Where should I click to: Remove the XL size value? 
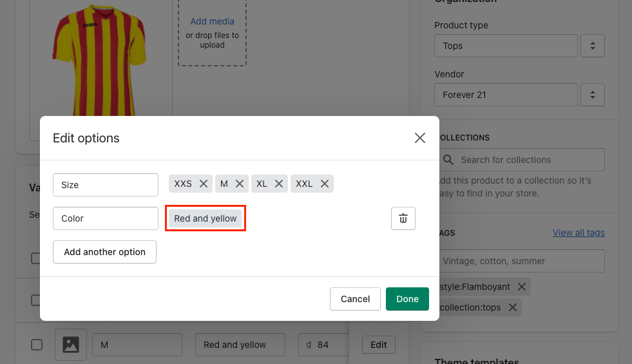pyautogui.click(x=278, y=184)
